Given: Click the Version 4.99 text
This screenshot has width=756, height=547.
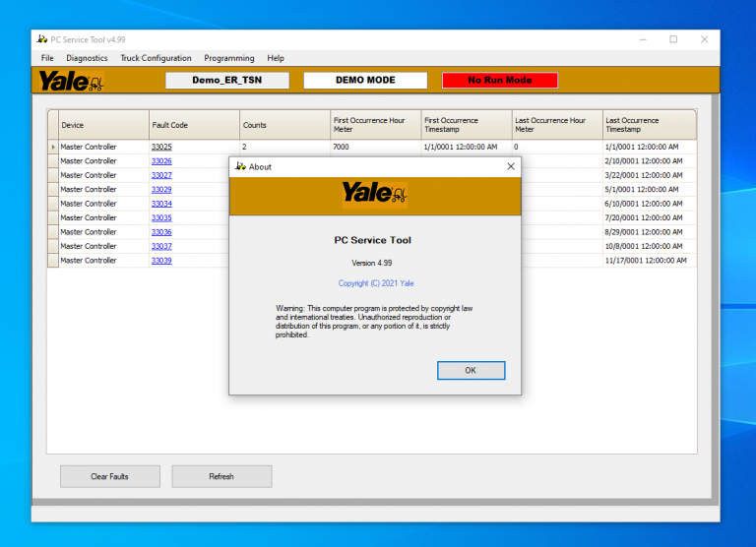Looking at the screenshot, I should [372, 263].
